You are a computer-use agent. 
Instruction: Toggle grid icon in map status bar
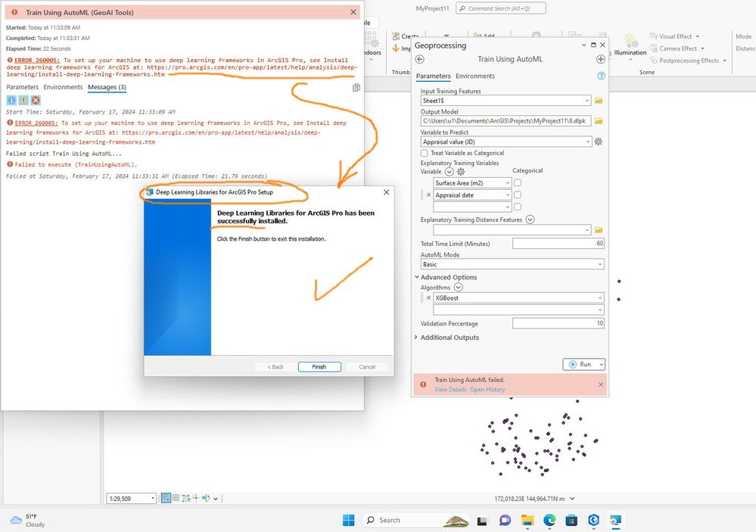point(176,498)
